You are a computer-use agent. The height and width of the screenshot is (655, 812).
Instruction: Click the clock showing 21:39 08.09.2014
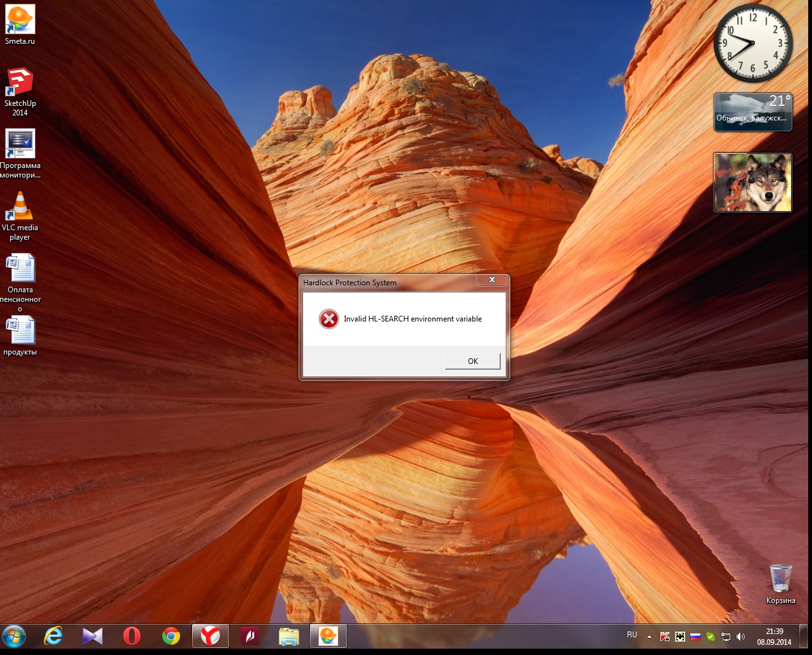tap(774, 637)
